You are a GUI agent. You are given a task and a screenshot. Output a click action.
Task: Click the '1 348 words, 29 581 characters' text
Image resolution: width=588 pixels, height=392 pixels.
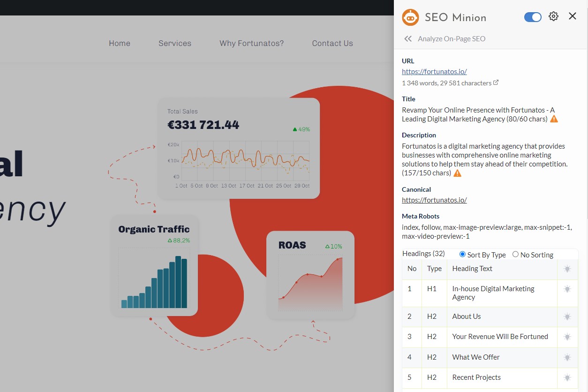pyautogui.click(x=447, y=83)
